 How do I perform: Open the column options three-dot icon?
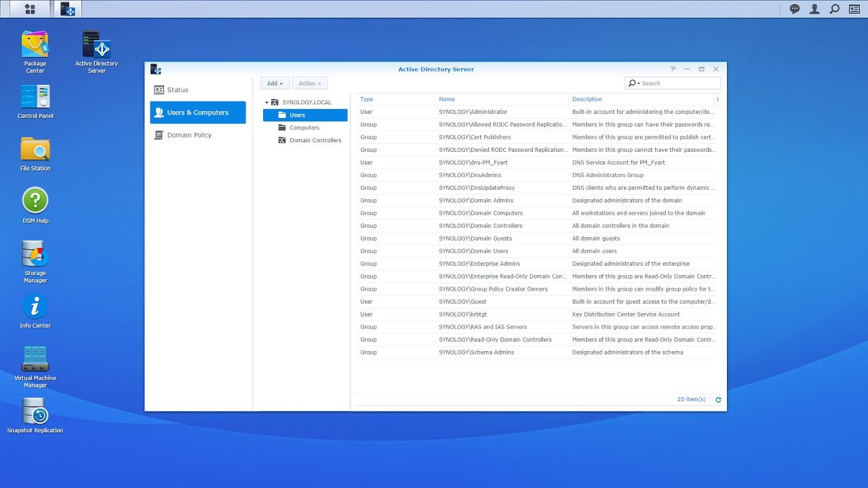717,99
